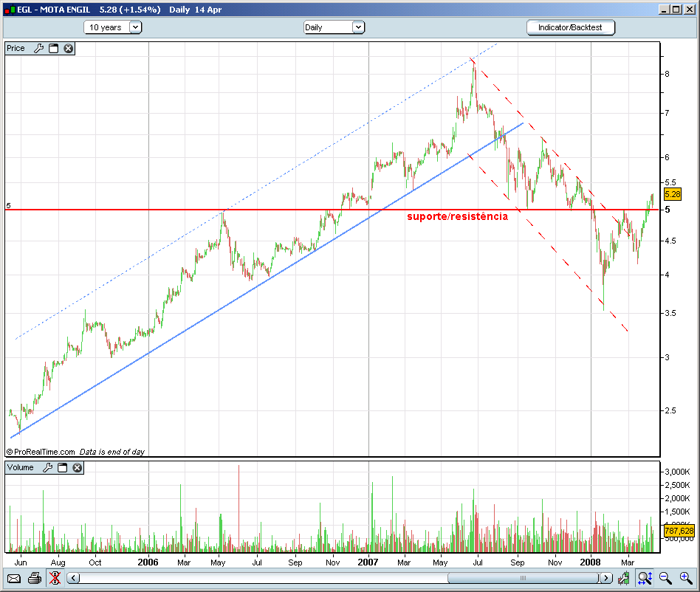
Task: Open the '10 years' period dropdown
Action: (x=113, y=27)
